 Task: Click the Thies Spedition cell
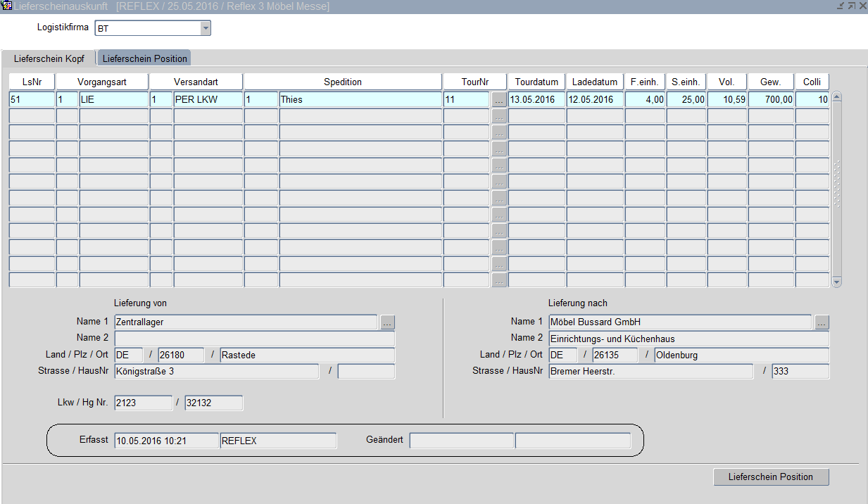coord(360,100)
